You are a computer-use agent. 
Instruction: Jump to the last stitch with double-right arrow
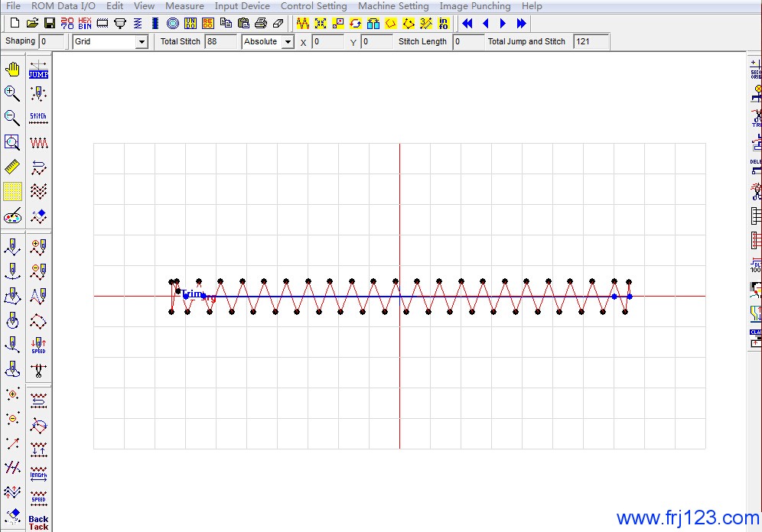[x=522, y=24]
